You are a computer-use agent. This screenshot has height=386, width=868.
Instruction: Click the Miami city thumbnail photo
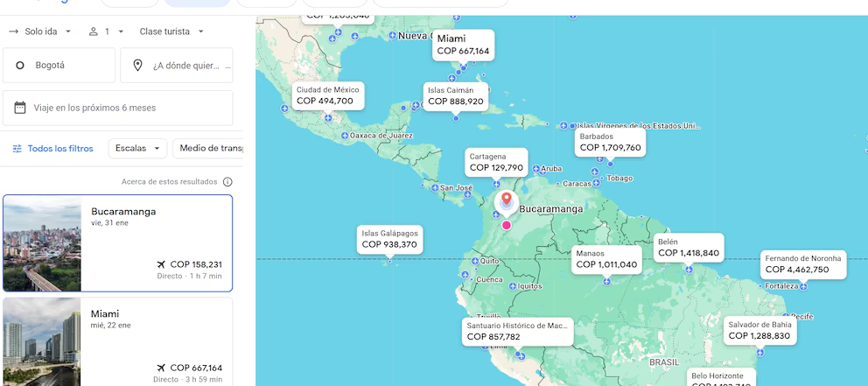tap(42, 341)
